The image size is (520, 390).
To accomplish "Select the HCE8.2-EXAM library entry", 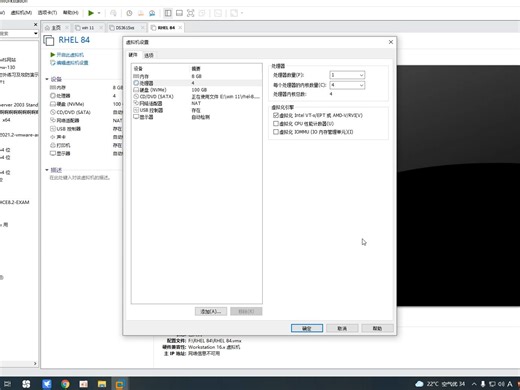I will [x=15, y=202].
